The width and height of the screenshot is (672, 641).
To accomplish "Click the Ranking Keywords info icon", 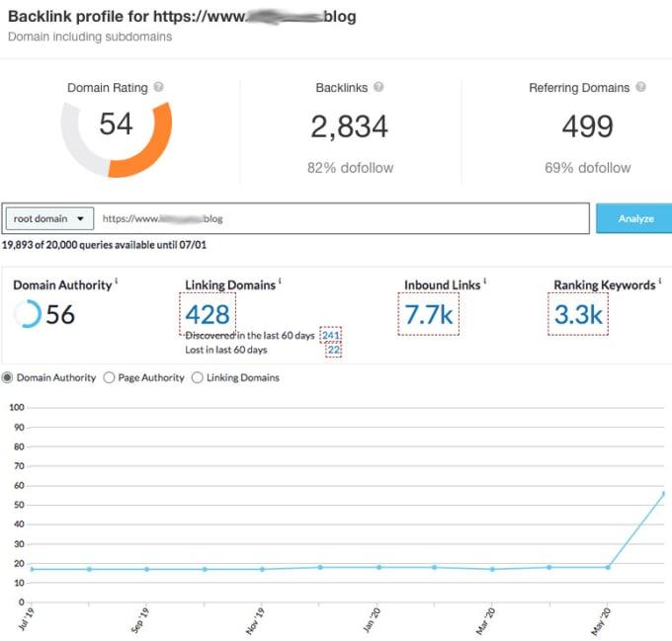I will pos(659,282).
